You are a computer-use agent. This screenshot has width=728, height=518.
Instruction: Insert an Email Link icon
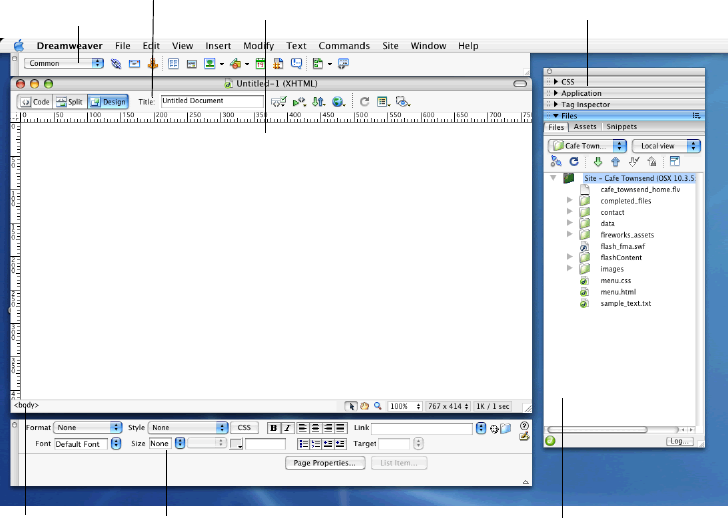pos(135,64)
